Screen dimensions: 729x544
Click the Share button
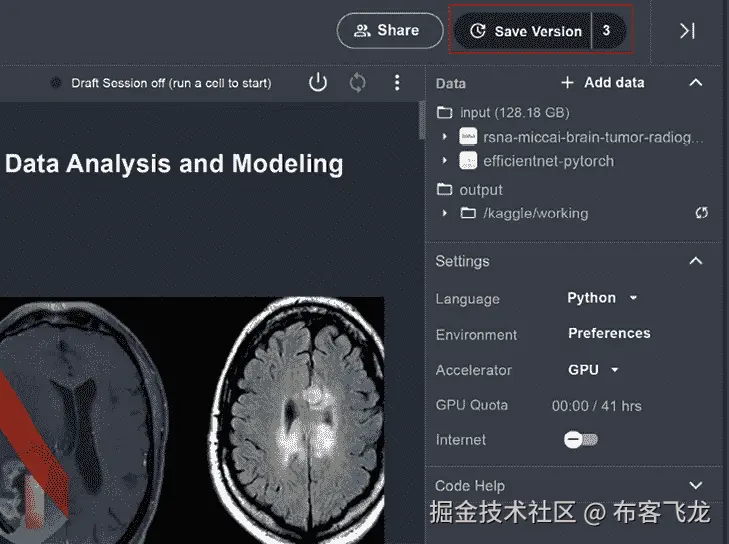(390, 31)
